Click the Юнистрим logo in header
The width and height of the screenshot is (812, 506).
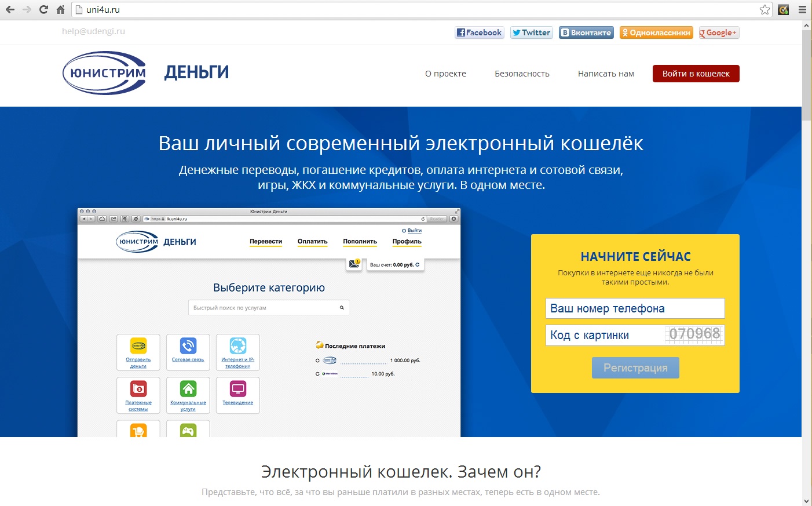point(105,73)
